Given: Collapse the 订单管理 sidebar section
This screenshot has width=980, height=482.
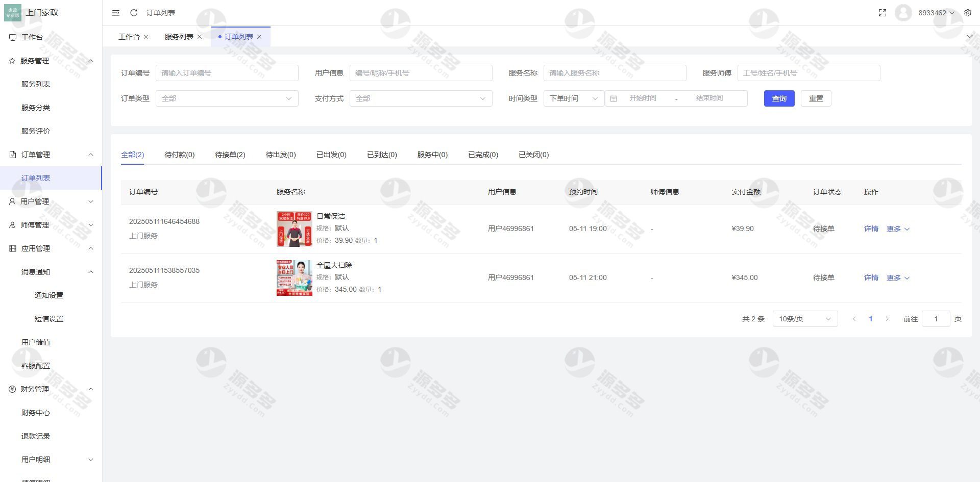Looking at the screenshot, I should click(x=91, y=155).
